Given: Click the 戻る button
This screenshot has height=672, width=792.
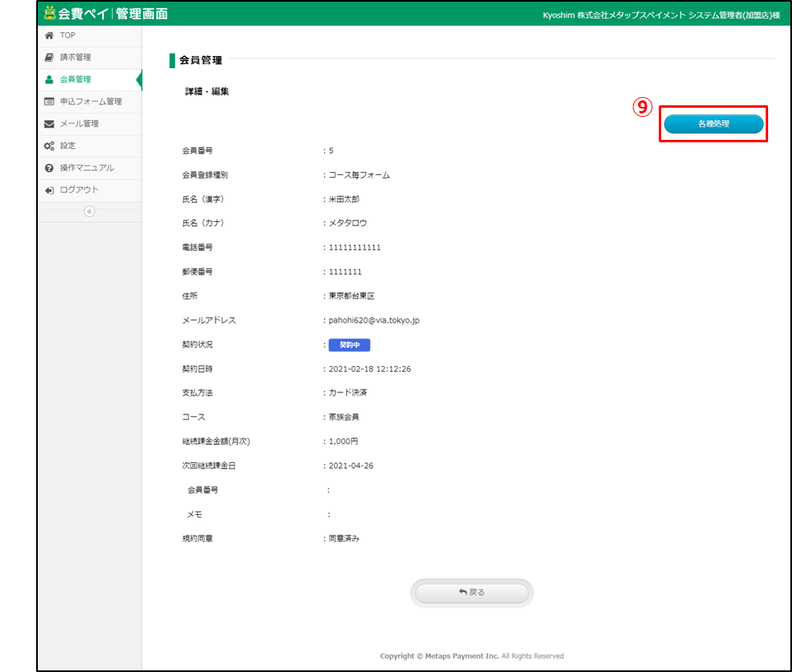Looking at the screenshot, I should click(471, 592).
